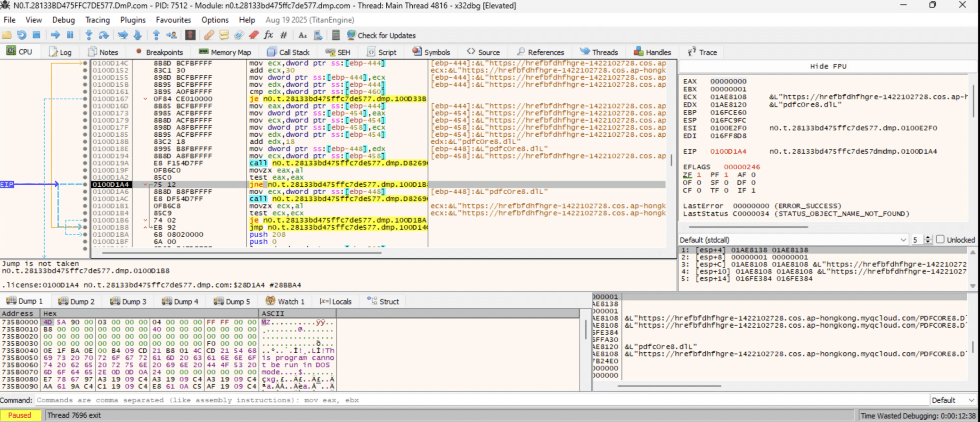Switch to the Source tab

(483, 52)
